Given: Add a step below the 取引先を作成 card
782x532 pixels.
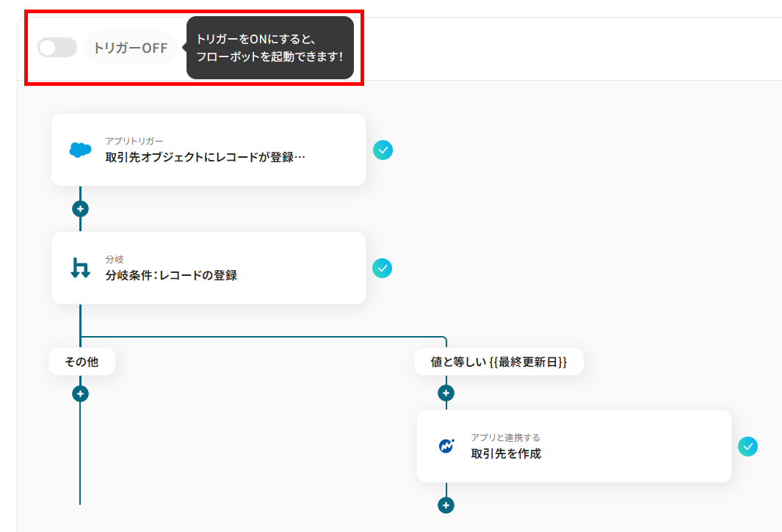Looking at the screenshot, I should pos(446,505).
